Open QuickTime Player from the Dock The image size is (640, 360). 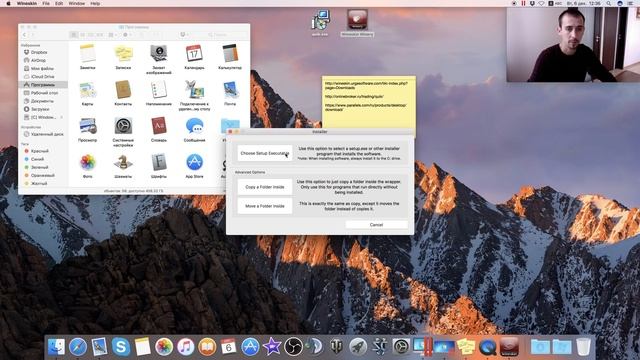(487, 347)
